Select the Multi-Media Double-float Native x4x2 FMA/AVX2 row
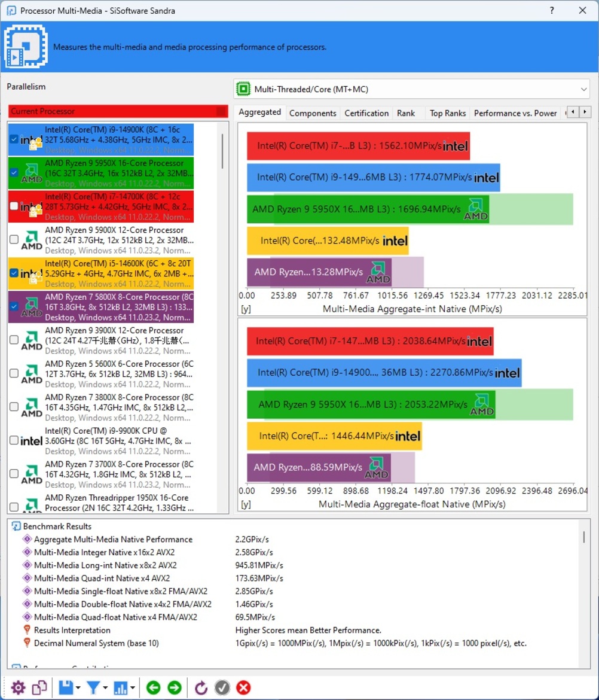 point(293,604)
